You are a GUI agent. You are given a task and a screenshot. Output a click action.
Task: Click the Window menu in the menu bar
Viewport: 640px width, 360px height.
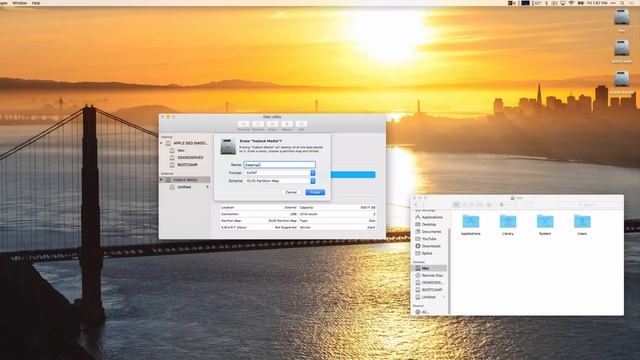point(20,3)
